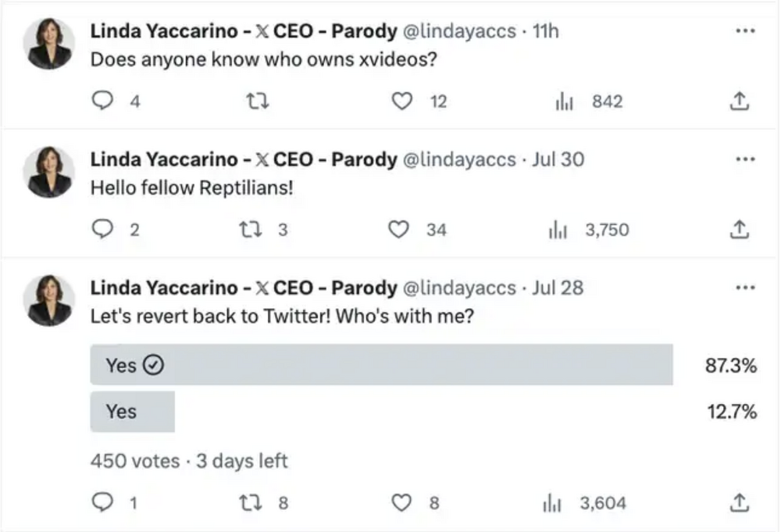Like the xvideos question tweet

tap(401, 102)
